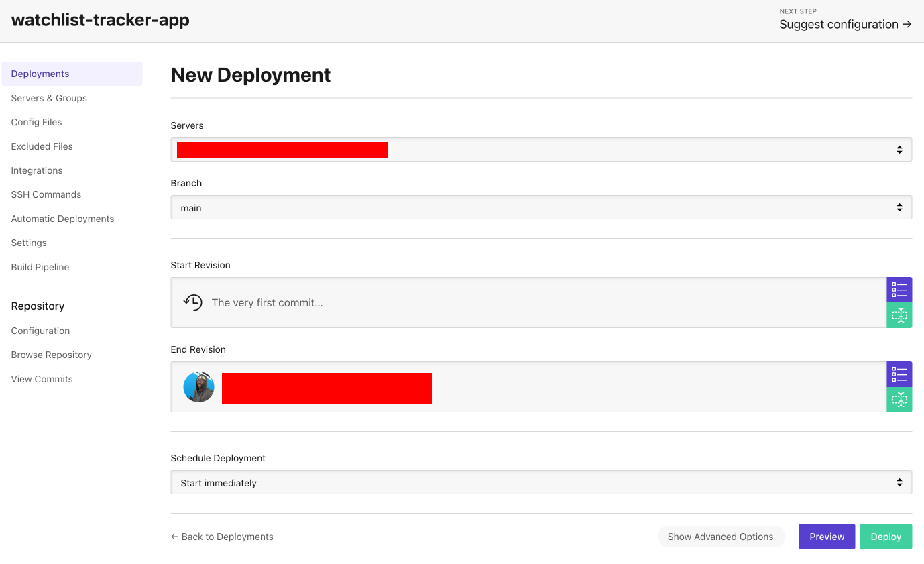The width and height of the screenshot is (924, 564).
Task: Open the View Commits page
Action: (x=42, y=379)
